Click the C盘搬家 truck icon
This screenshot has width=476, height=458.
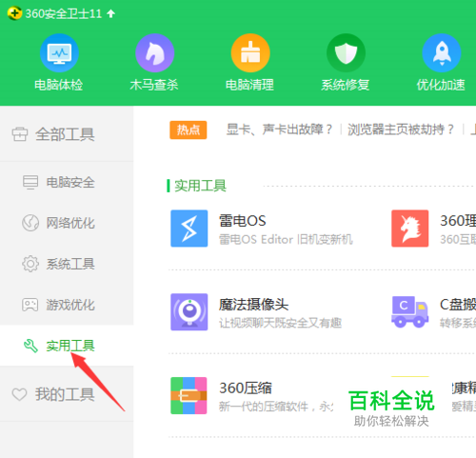[410, 311]
